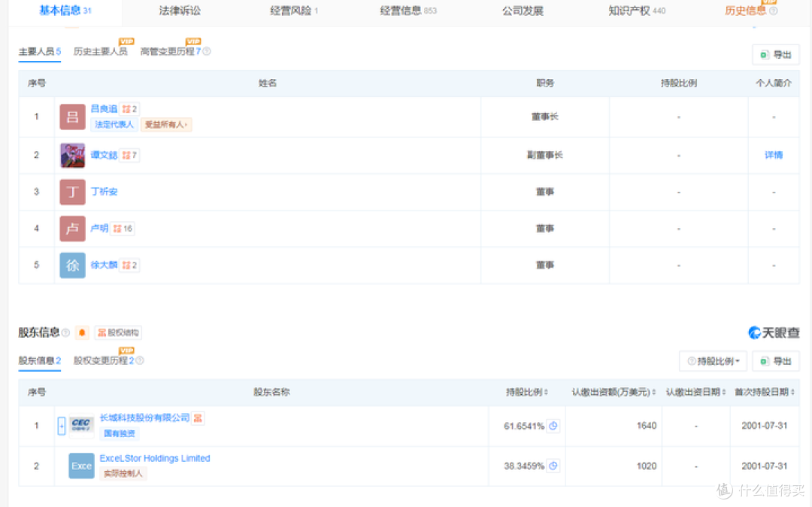Export the 主要人员 table with 导出

(776, 55)
